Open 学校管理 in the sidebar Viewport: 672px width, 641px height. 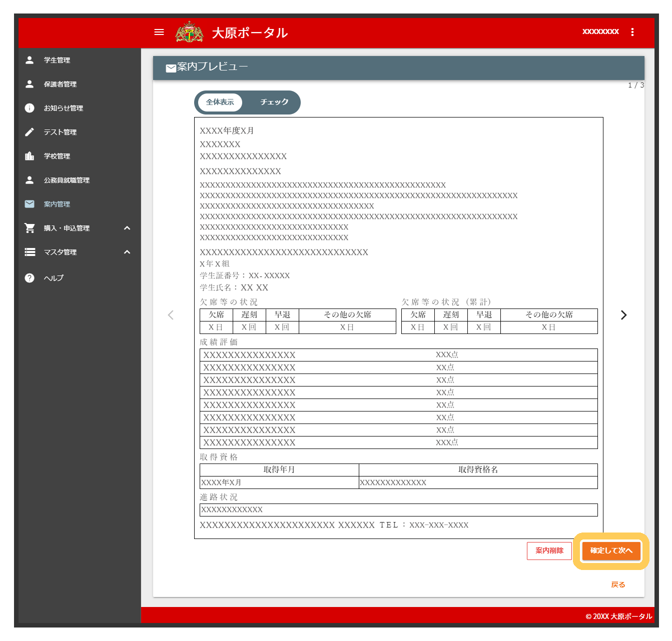click(80, 156)
